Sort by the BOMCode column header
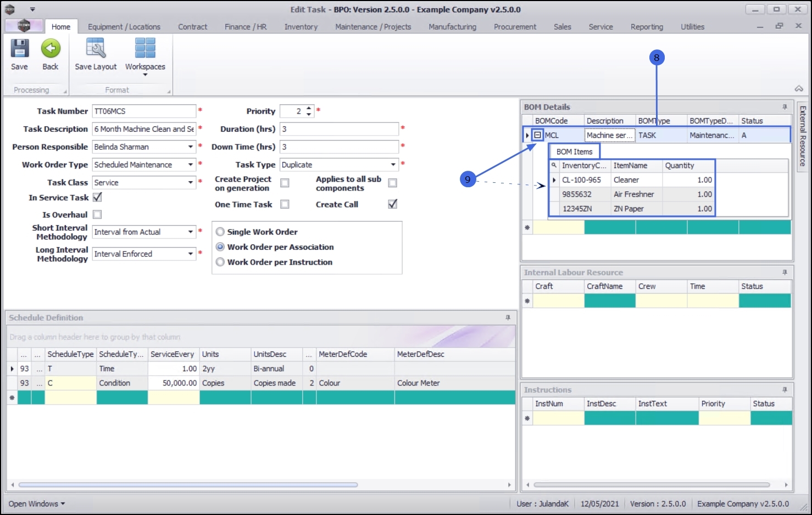 (558, 121)
